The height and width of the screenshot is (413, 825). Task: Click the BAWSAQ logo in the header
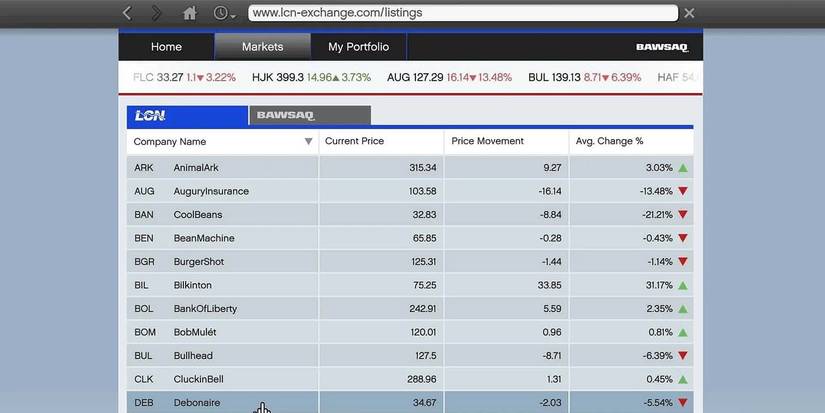coord(662,47)
